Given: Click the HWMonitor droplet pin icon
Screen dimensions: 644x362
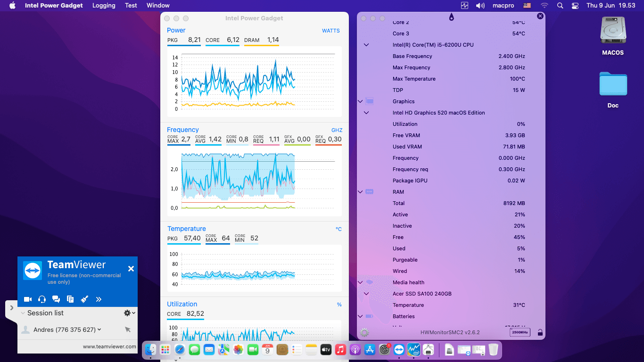Looking at the screenshot, I should click(452, 17).
